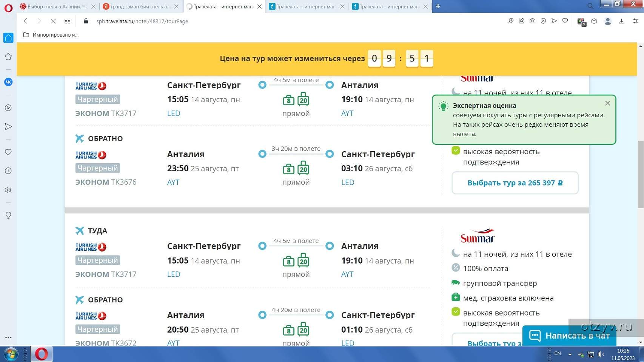Click the volume speaker tray icon
Viewport: 644px width, 362px height.
[x=601, y=354]
